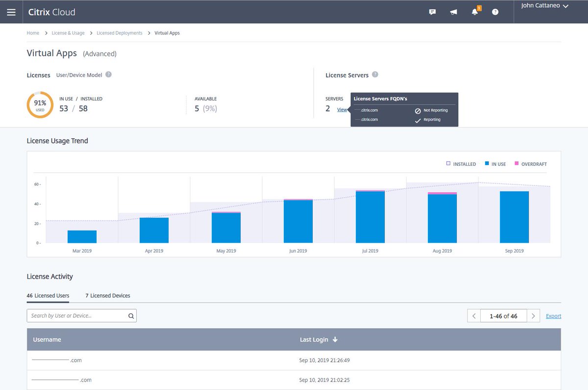Click the announcements megaphone icon
The height and width of the screenshot is (390, 588).
click(453, 11)
